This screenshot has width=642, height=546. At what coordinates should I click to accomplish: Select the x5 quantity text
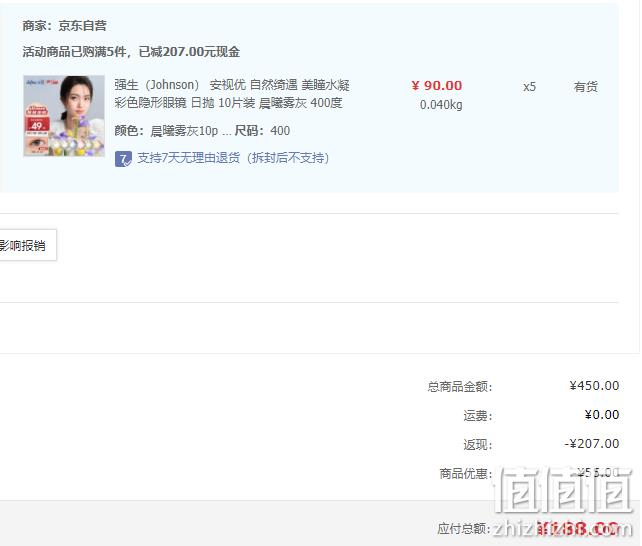pos(529,87)
